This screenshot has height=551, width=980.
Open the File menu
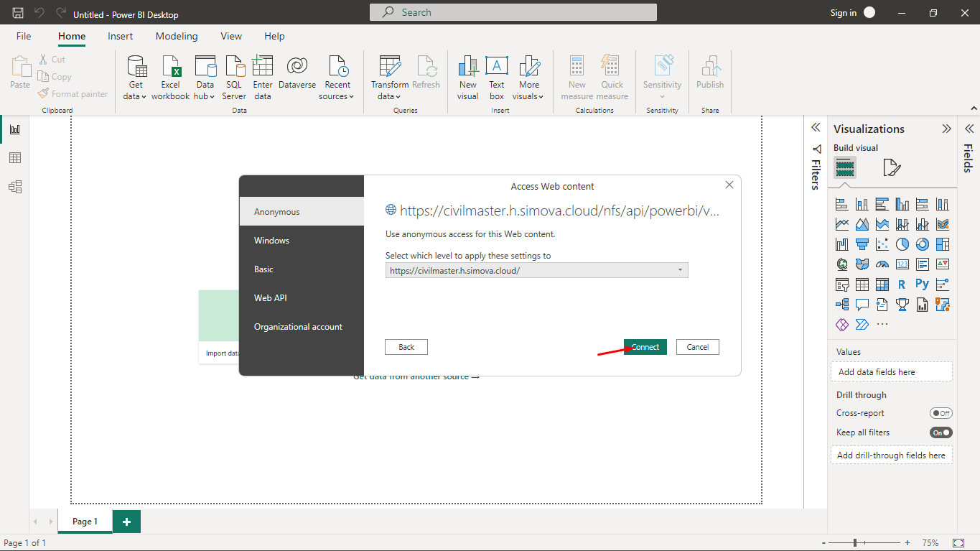[24, 36]
